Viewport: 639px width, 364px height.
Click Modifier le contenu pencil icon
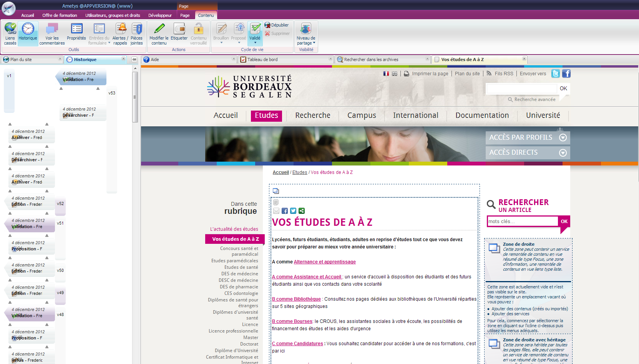pyautogui.click(x=159, y=29)
